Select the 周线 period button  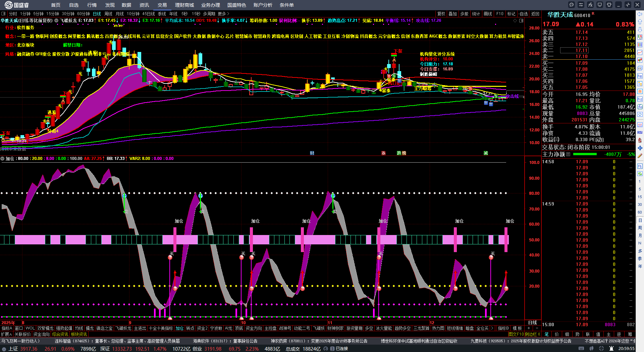108,14
